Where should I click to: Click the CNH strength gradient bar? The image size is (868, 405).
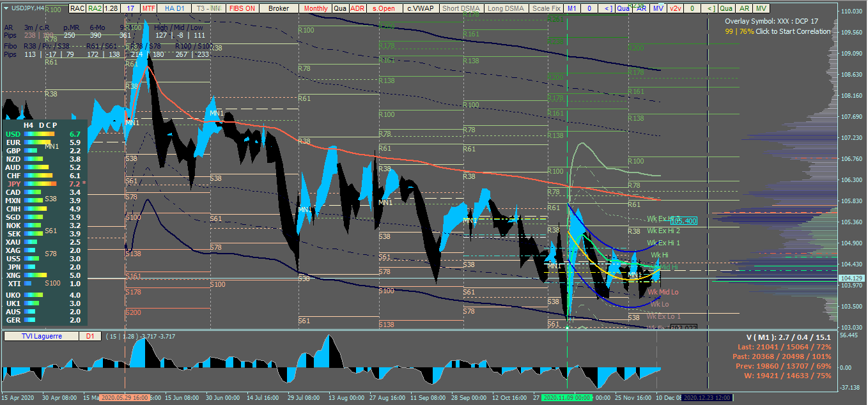click(x=36, y=208)
